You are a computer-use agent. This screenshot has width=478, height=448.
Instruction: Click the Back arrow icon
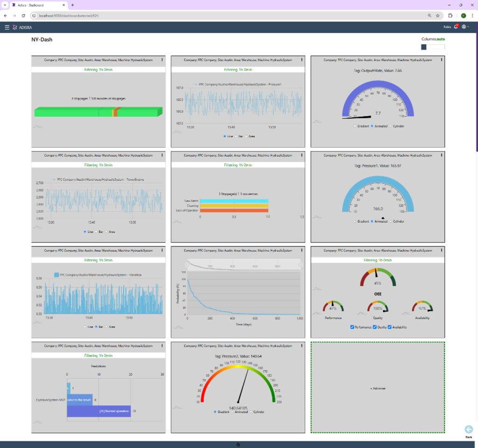coord(469,430)
